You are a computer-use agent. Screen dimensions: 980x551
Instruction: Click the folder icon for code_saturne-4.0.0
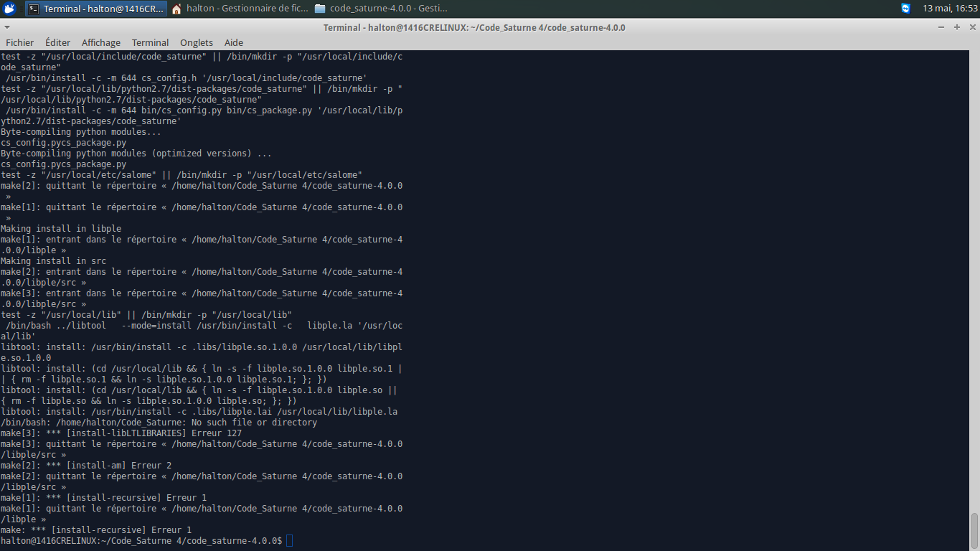coord(320,9)
